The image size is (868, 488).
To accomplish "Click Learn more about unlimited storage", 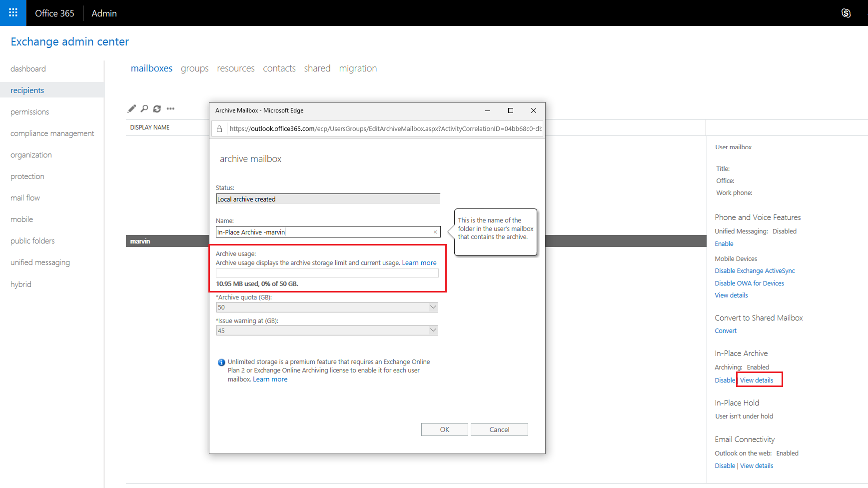I will [270, 379].
